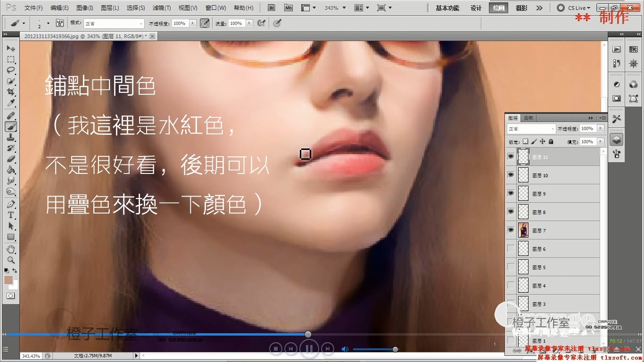
Task: Toggle the Layers panel dock icon
Action: pyautogui.click(x=616, y=140)
